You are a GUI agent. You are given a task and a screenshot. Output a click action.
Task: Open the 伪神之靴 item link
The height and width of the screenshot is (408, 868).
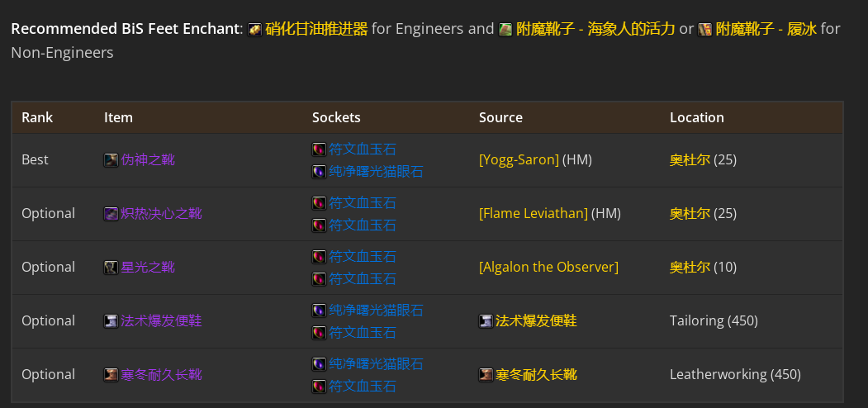(x=148, y=160)
